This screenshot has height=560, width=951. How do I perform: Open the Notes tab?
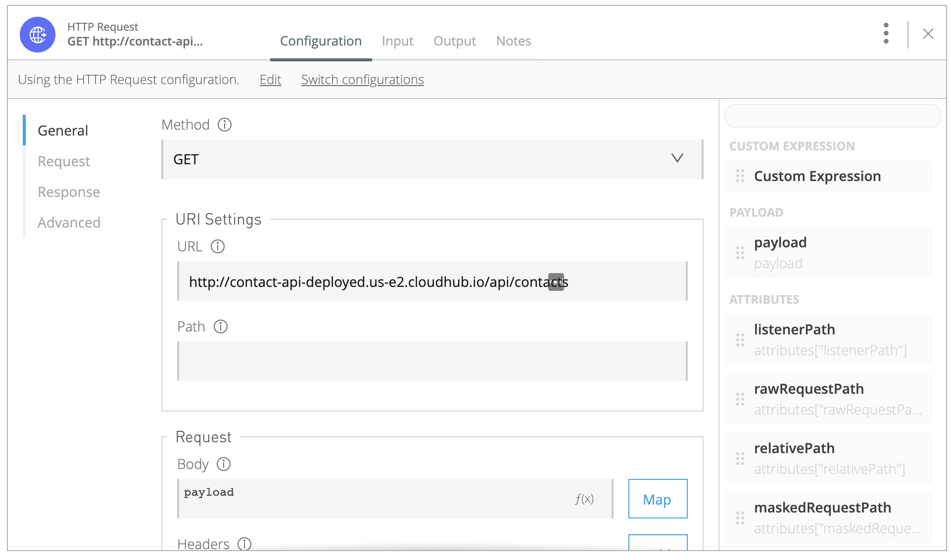(x=514, y=41)
